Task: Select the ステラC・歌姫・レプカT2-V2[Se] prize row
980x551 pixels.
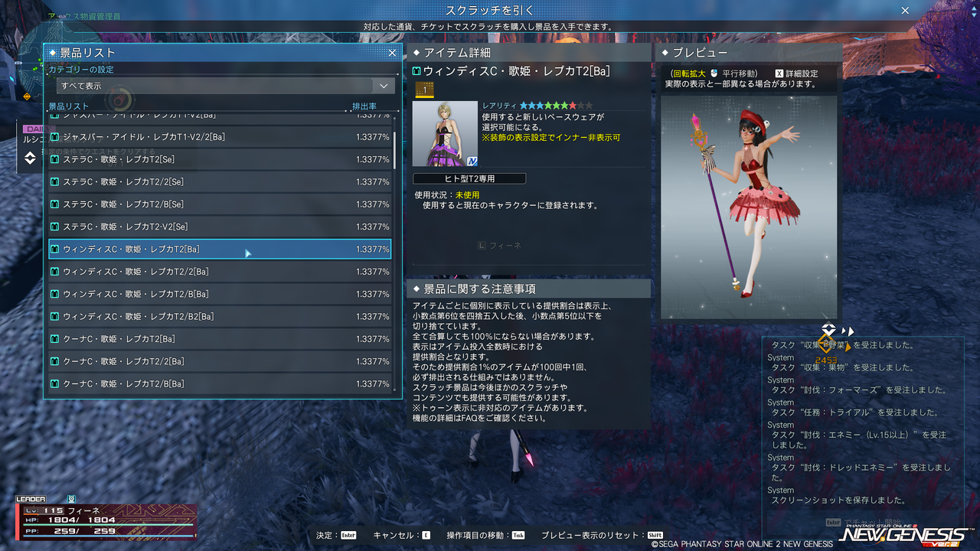Action: (220, 227)
